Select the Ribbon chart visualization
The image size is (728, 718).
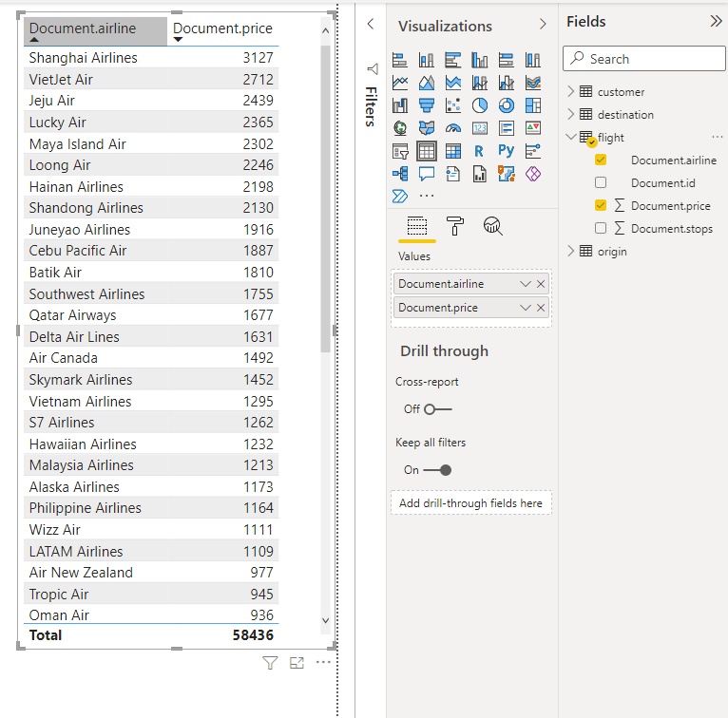(533, 83)
